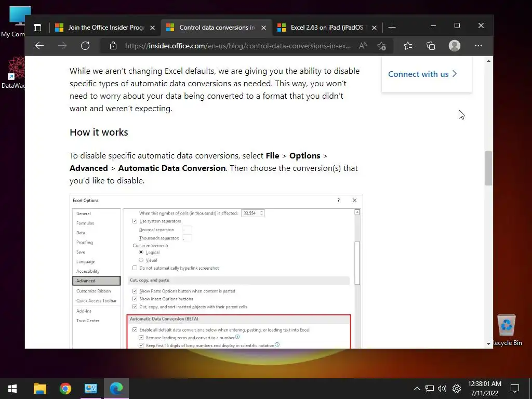Image resolution: width=532 pixels, height=399 pixels.
Task: Toggle Show Insert Options buttons checkbox
Action: point(135,299)
